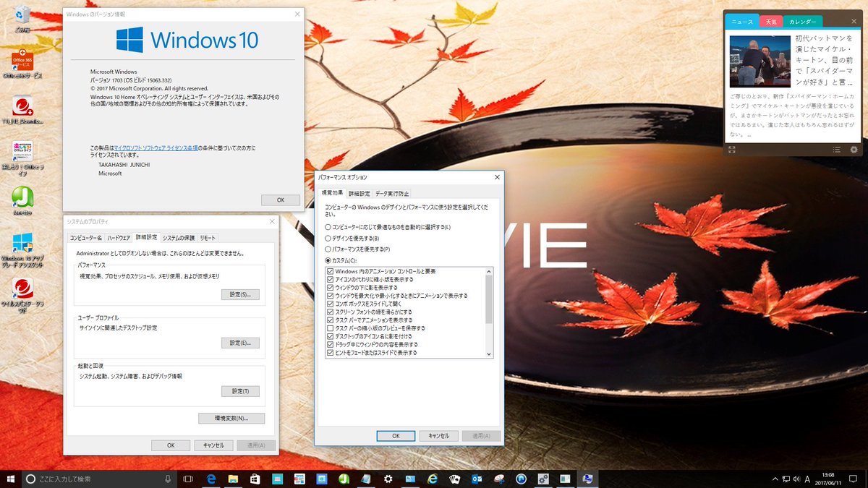Click the Windows Start button
This screenshot has width=868, height=488.
click(x=11, y=479)
